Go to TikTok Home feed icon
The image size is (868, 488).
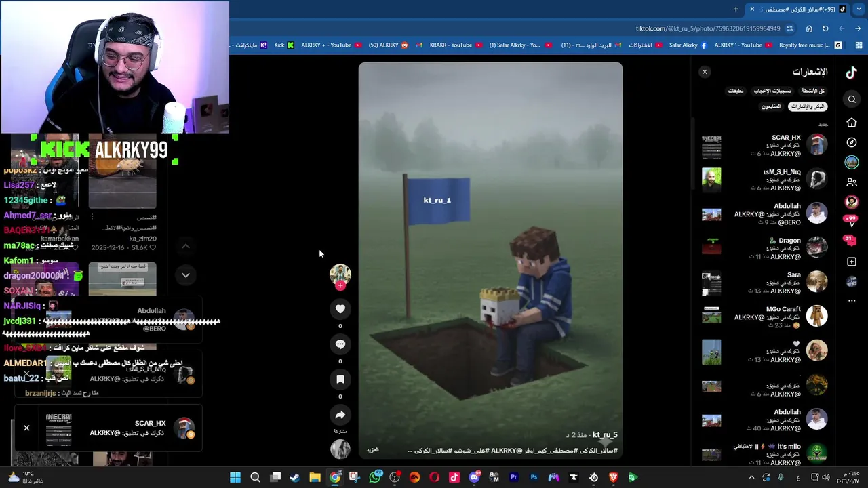(x=852, y=123)
